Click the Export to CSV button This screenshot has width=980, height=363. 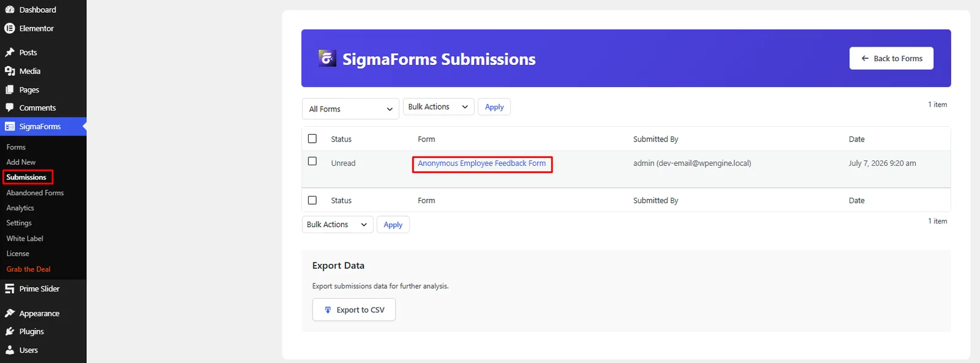pos(354,310)
